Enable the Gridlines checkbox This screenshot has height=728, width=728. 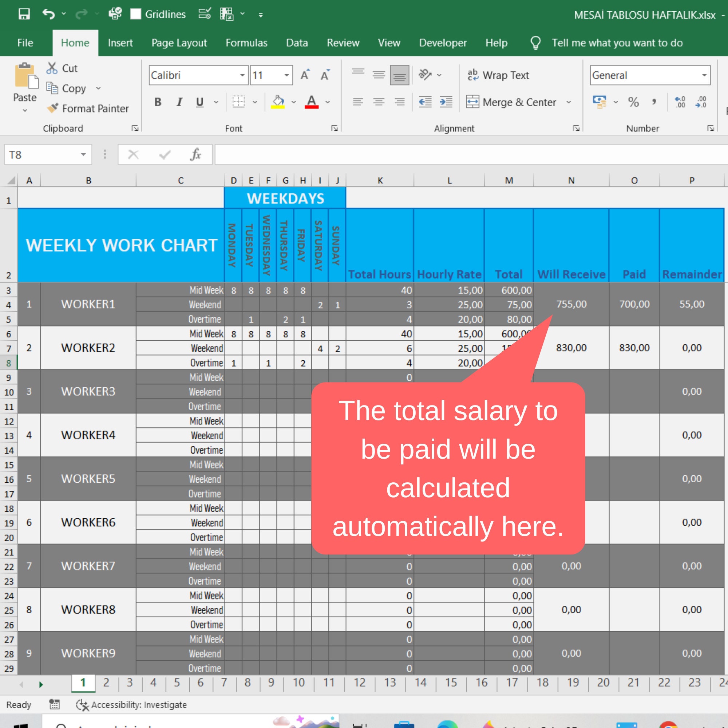point(135,14)
